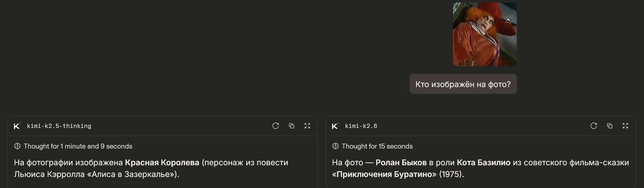
Task: Copy the kimi-k2.5-thinking response
Action: click(x=291, y=126)
